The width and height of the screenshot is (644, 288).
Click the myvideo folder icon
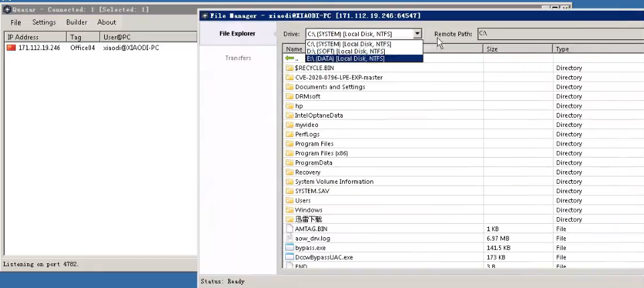[x=289, y=124]
